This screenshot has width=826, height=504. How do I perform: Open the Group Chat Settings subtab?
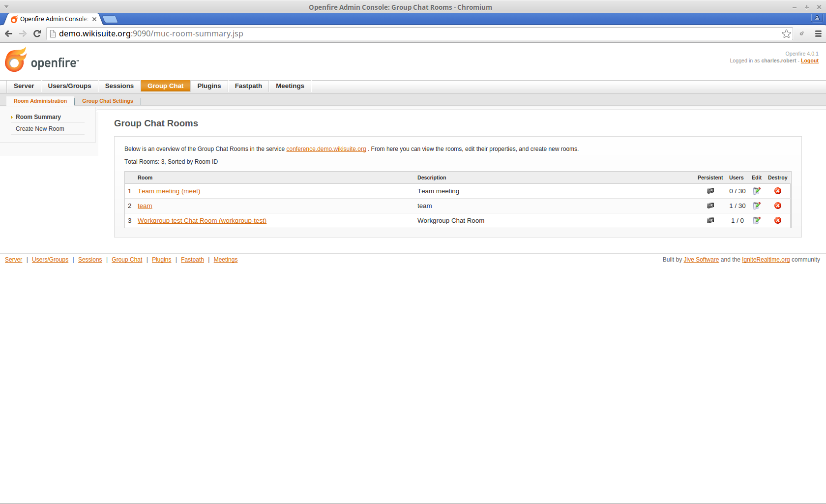tap(107, 101)
